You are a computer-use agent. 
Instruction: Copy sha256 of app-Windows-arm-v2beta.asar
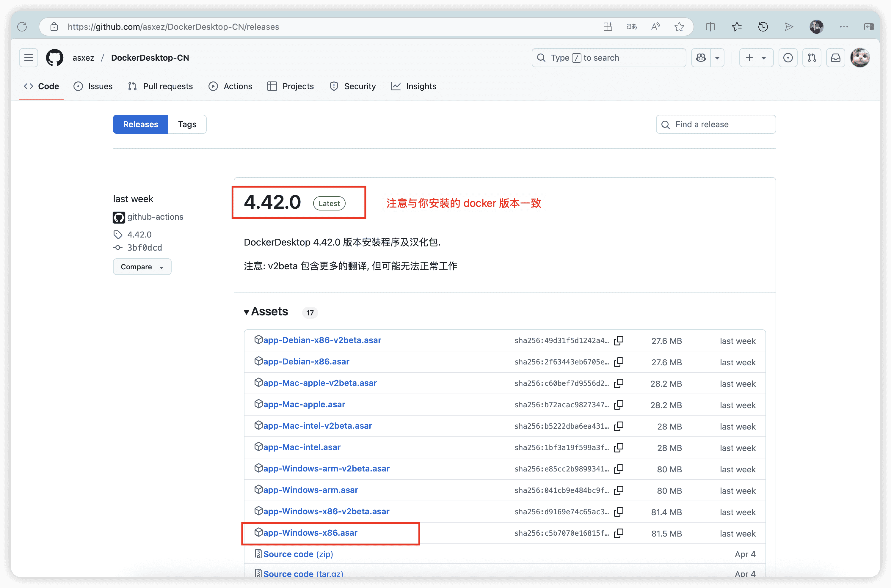click(619, 469)
